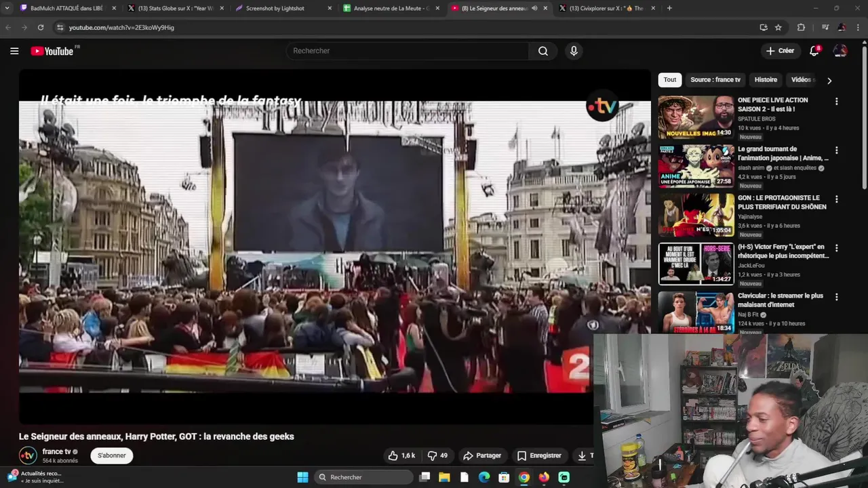Start voice search with microphone icon
The width and height of the screenshot is (868, 488).
tap(574, 51)
